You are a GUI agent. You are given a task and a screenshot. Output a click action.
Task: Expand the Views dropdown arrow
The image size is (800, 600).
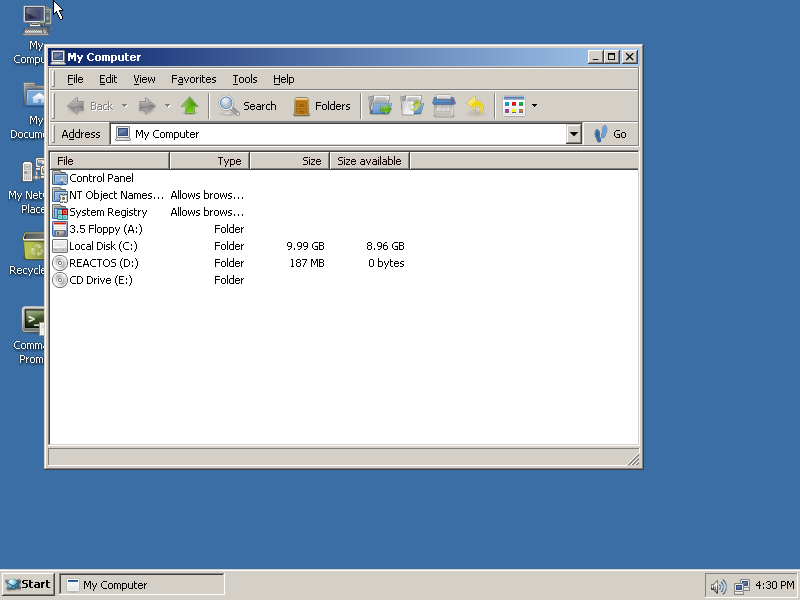pyautogui.click(x=534, y=106)
